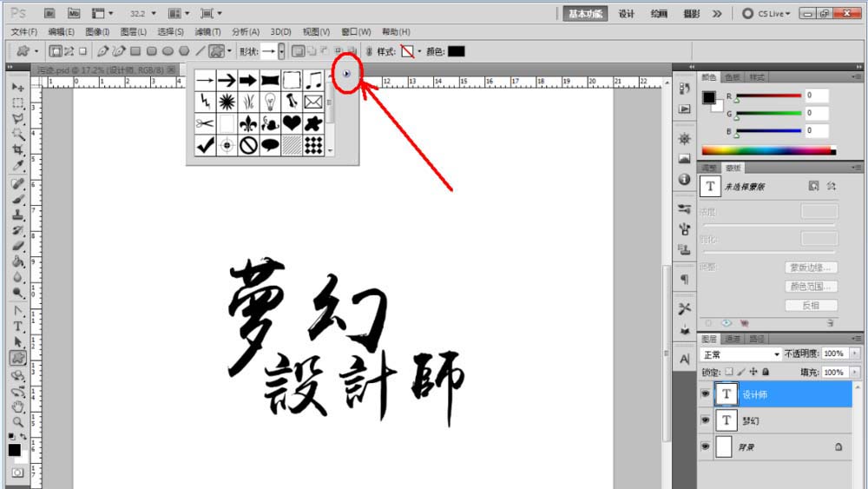Image resolution: width=868 pixels, height=489 pixels.
Task: Pick the light bulb custom shape
Action: [x=270, y=102]
